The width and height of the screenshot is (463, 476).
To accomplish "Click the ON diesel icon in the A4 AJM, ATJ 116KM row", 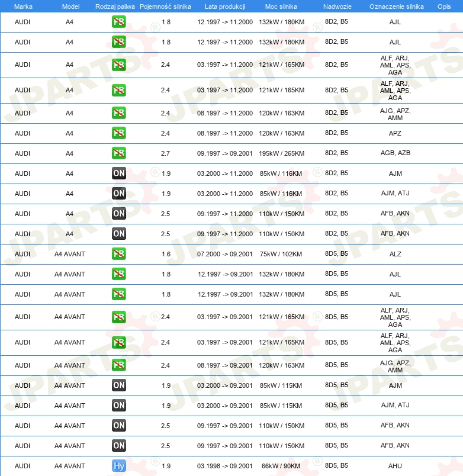I will point(119,194).
